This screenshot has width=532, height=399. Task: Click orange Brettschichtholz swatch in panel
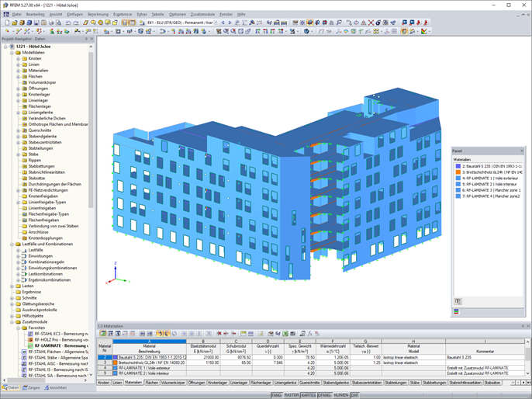458,172
